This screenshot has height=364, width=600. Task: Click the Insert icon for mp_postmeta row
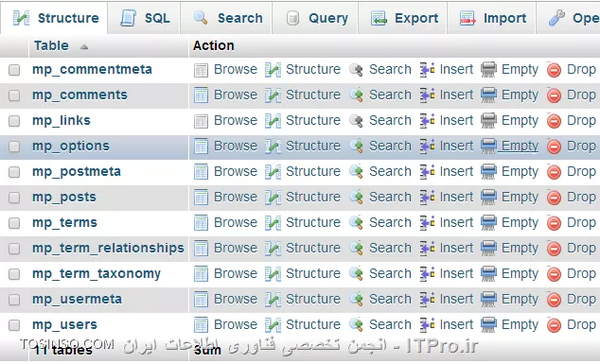click(x=427, y=172)
